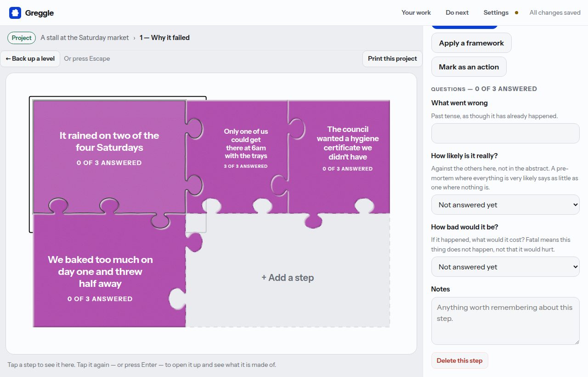Focus the What went wrong field
This screenshot has width=588, height=377.
[x=505, y=133]
